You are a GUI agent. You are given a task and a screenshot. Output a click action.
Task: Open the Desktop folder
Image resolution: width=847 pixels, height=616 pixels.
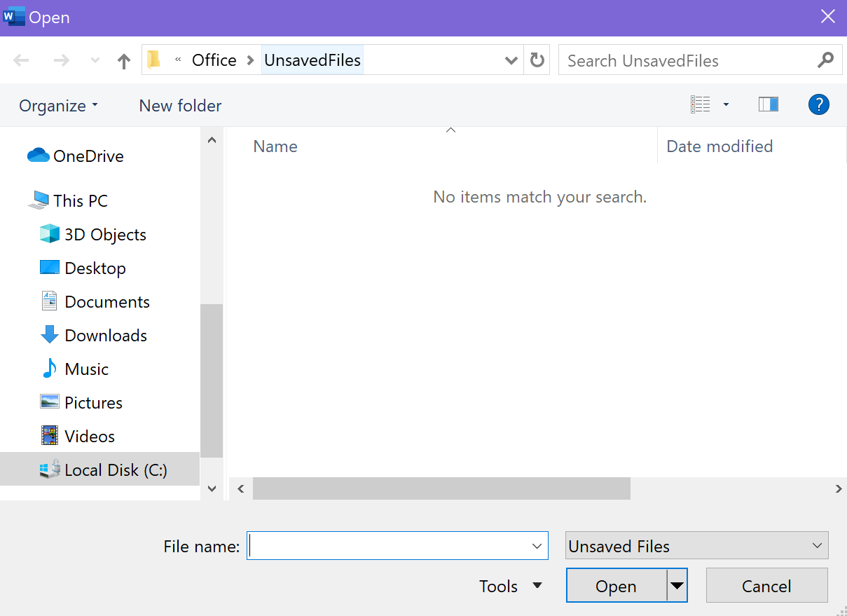point(83,268)
